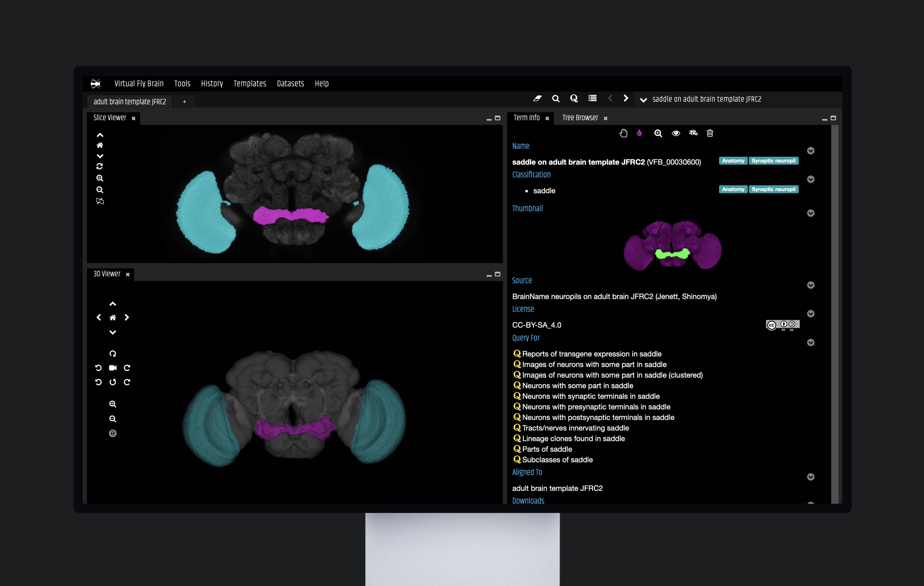Select the pan (hand) tool in Term Info
Image resolution: width=924 pixels, height=586 pixels.
623,133
